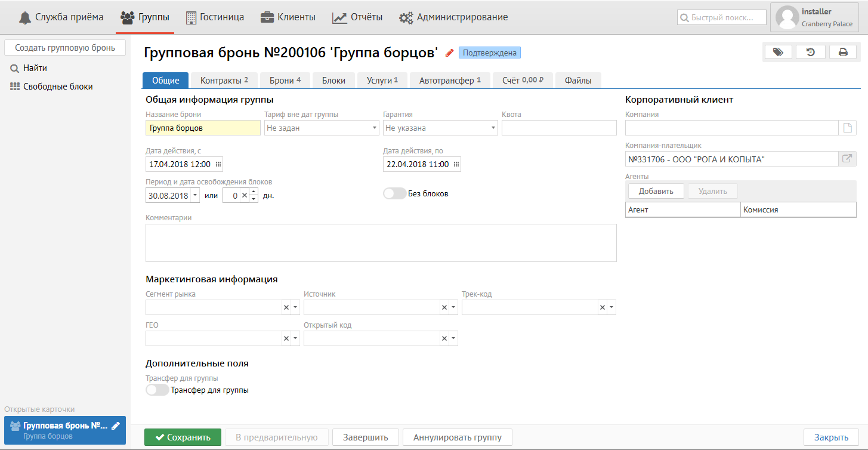Open payer company external link icon

pyautogui.click(x=847, y=159)
